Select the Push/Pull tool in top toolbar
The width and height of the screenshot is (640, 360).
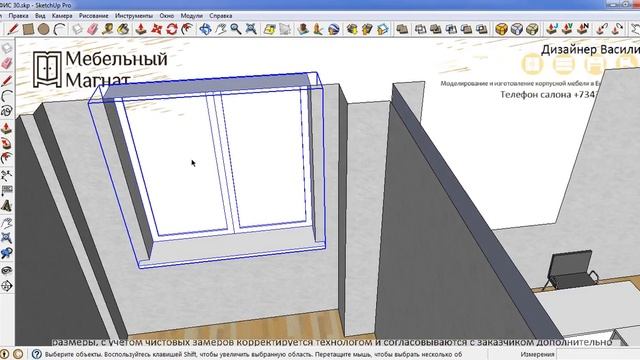click(x=141, y=29)
